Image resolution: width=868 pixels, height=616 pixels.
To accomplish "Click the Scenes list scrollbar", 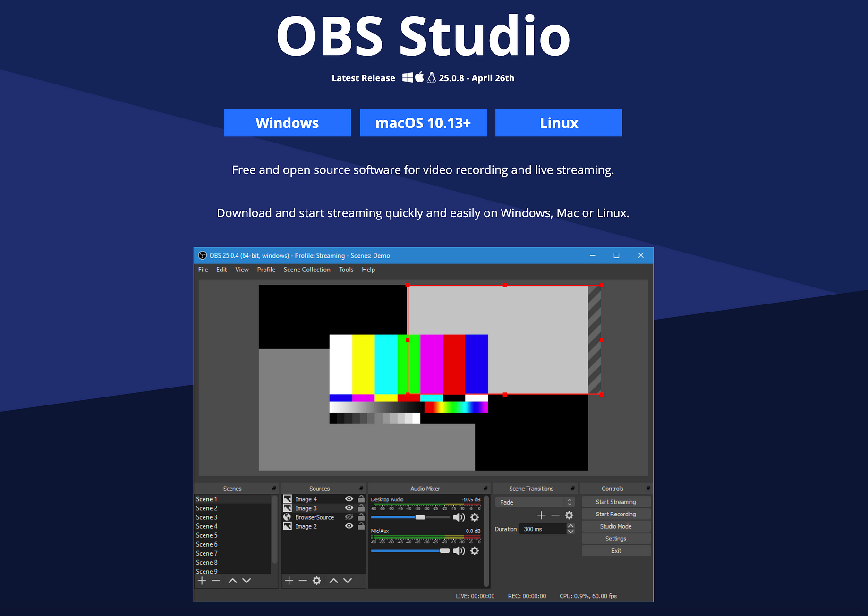I will coord(274,529).
